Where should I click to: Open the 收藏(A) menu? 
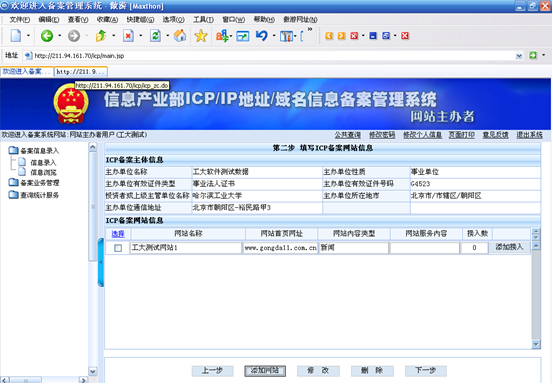[x=107, y=19]
